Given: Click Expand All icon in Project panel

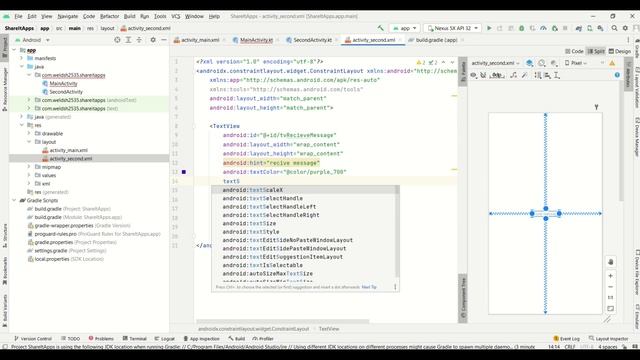Looking at the screenshot, I should pyautogui.click(x=128, y=40).
